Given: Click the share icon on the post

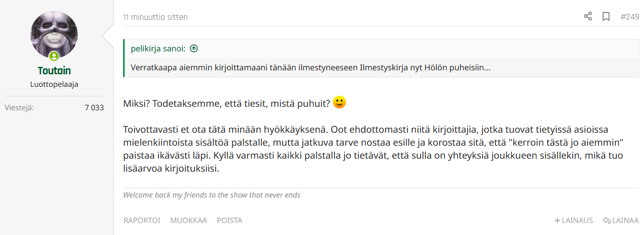Looking at the screenshot, I should pyautogui.click(x=588, y=16).
